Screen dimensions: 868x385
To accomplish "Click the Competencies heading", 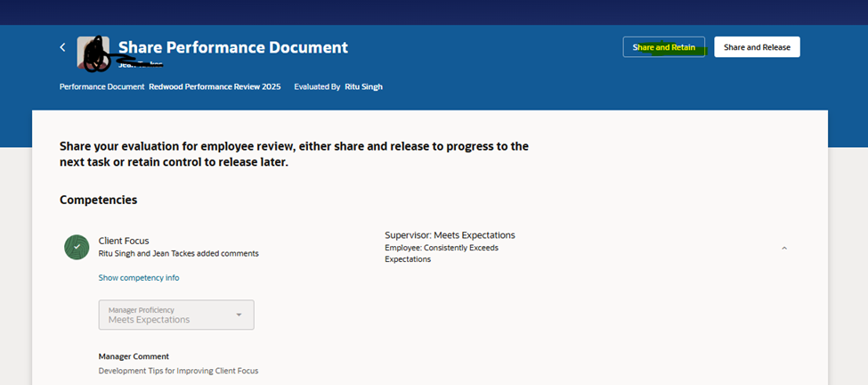I will coord(99,200).
